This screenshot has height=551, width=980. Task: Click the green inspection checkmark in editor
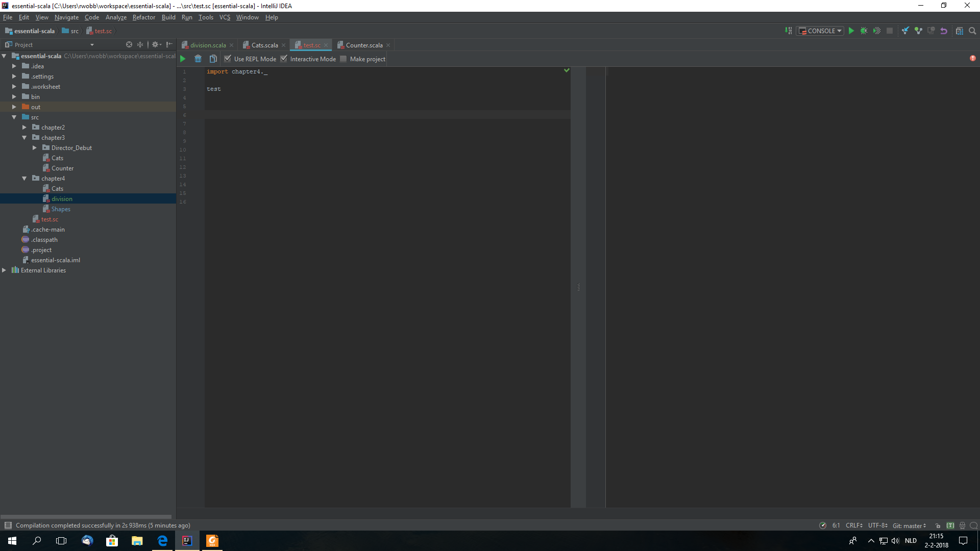point(567,70)
